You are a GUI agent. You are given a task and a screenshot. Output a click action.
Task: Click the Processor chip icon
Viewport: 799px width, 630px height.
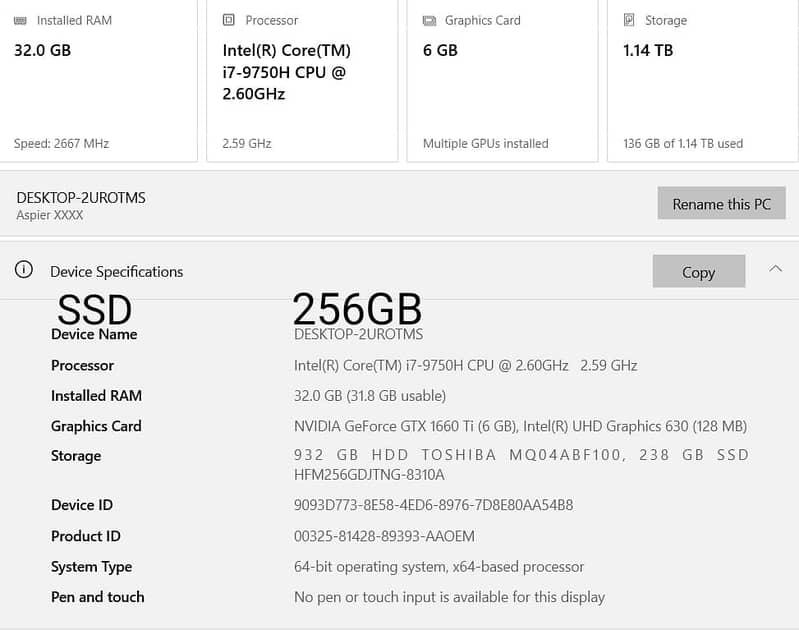tap(229, 20)
